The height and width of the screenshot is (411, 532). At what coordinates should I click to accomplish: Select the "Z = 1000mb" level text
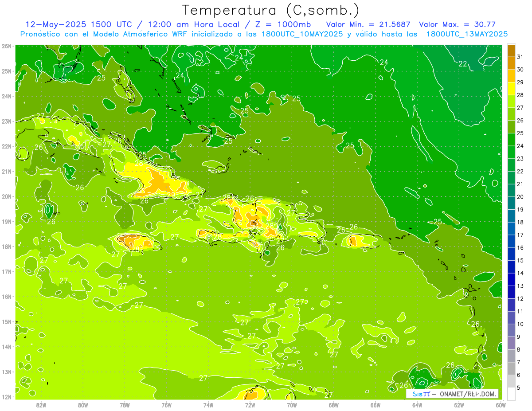(283, 24)
